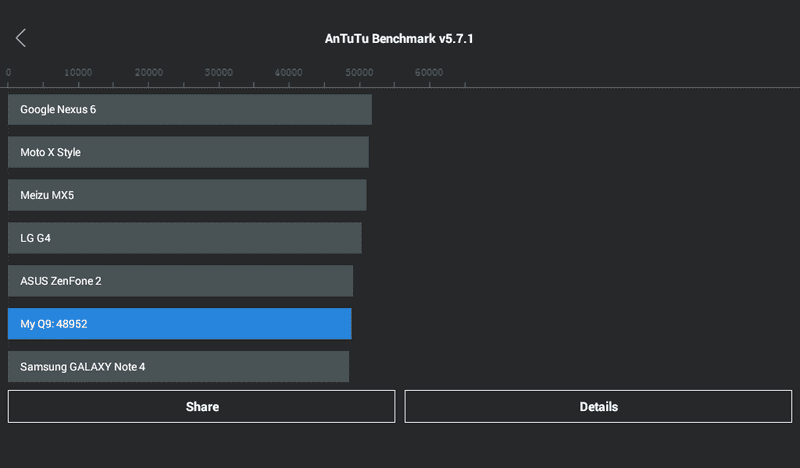Go back using the left arrow icon

coord(21,38)
